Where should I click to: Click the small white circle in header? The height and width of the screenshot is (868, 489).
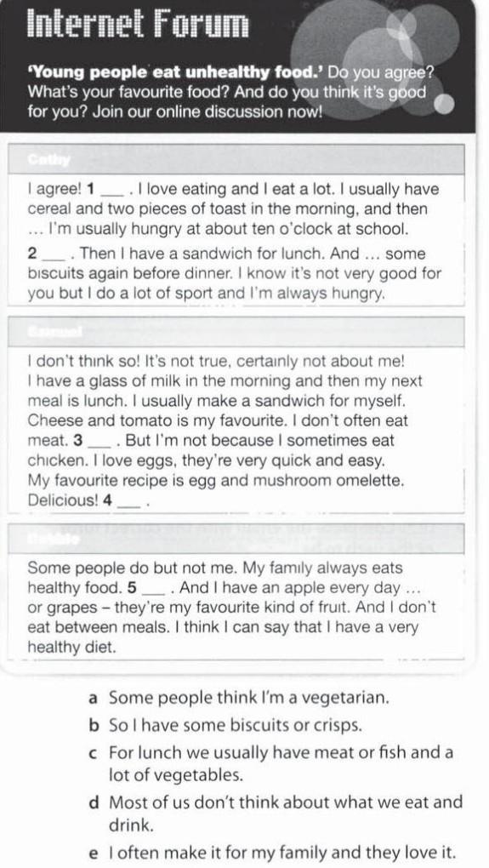pyautogui.click(x=446, y=103)
